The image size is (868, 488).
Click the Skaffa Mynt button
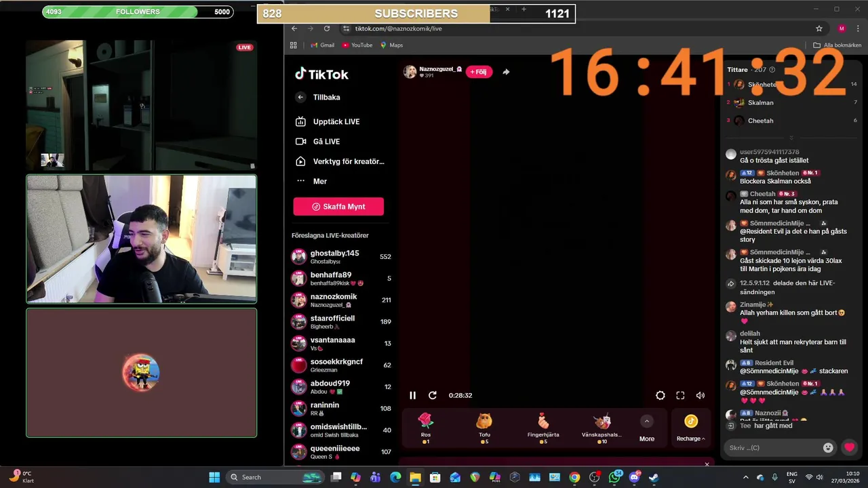[338, 207]
